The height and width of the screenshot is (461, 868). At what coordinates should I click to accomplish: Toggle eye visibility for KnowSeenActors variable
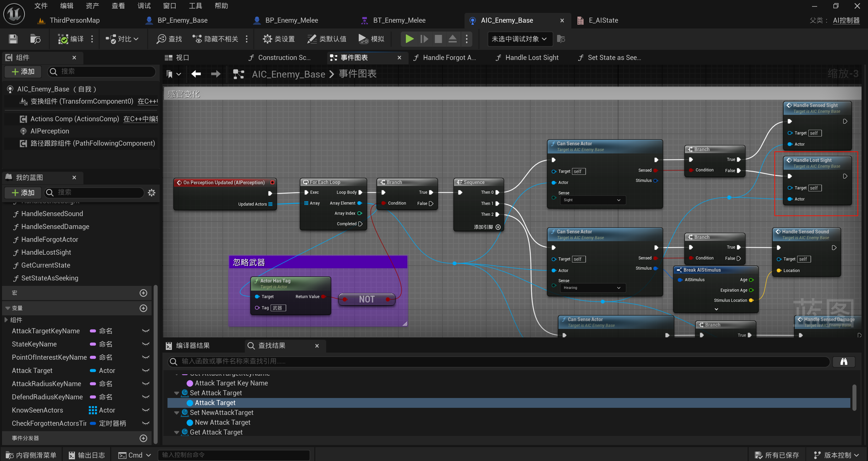pos(146,410)
